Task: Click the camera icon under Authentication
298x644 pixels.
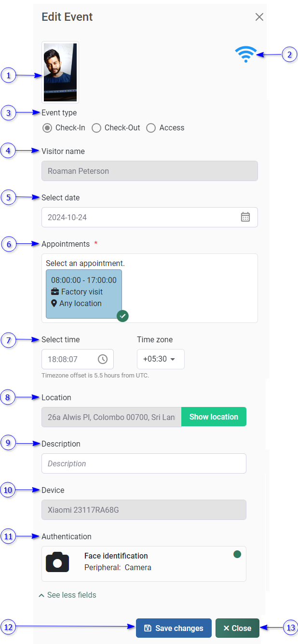Action: (x=57, y=562)
